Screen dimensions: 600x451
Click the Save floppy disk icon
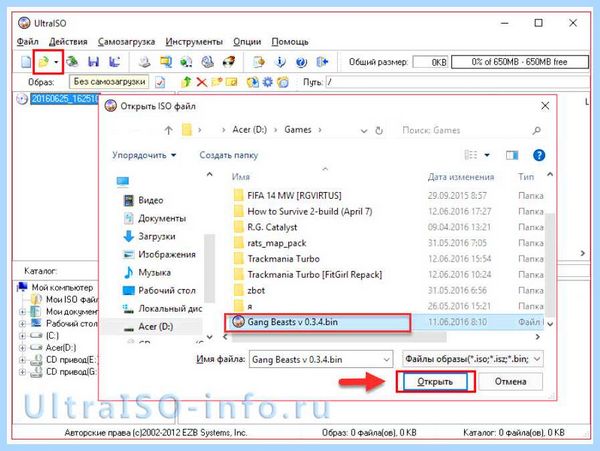pyautogui.click(x=93, y=62)
